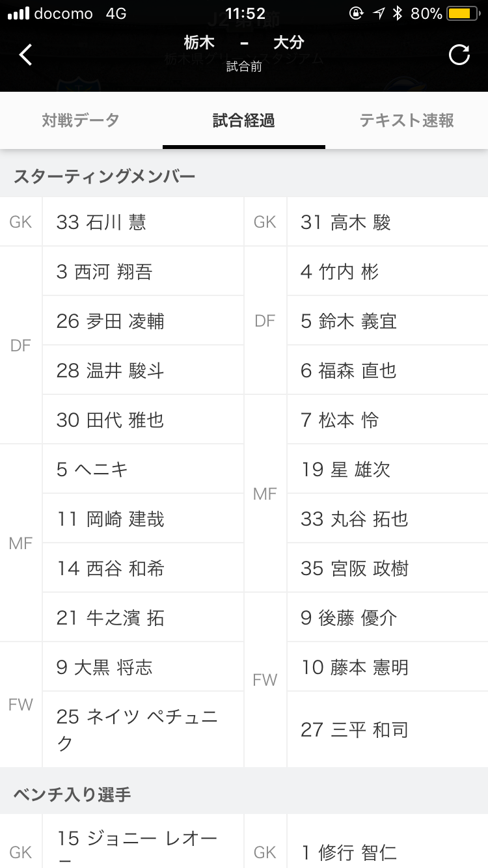Open the テキスト速報 tab
The width and height of the screenshot is (488, 868).
click(407, 120)
